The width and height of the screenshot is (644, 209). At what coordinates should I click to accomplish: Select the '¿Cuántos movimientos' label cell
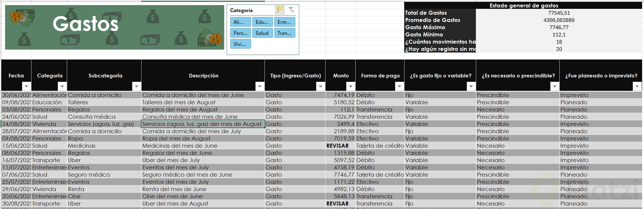point(440,42)
